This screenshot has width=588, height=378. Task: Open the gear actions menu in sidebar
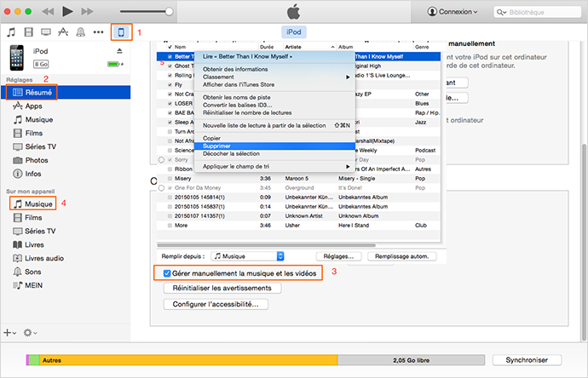tap(30, 333)
